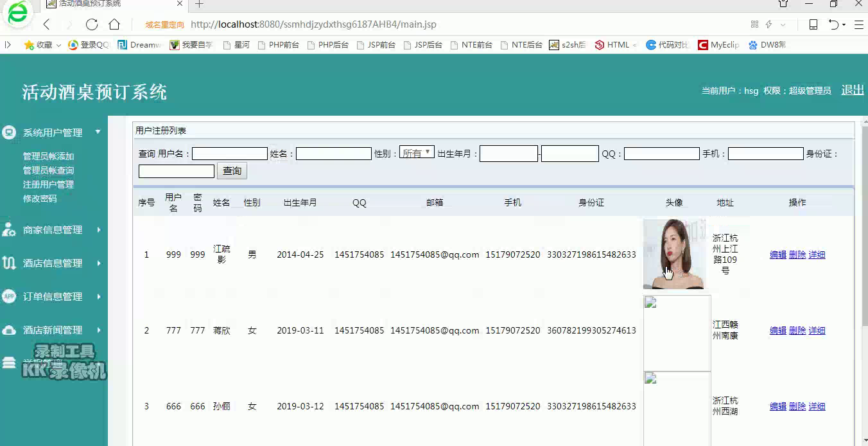View details of user 江疏影
This screenshot has height=446, width=868.
tap(817, 254)
